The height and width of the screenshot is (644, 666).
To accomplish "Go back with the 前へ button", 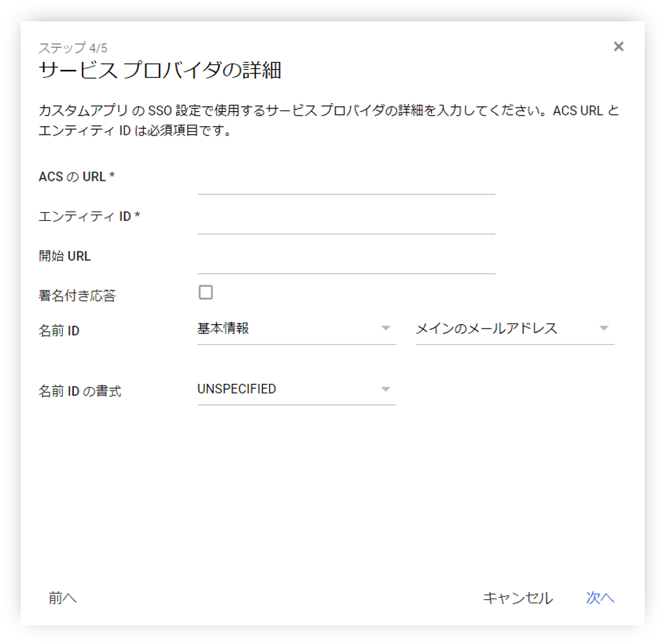I will (63, 598).
